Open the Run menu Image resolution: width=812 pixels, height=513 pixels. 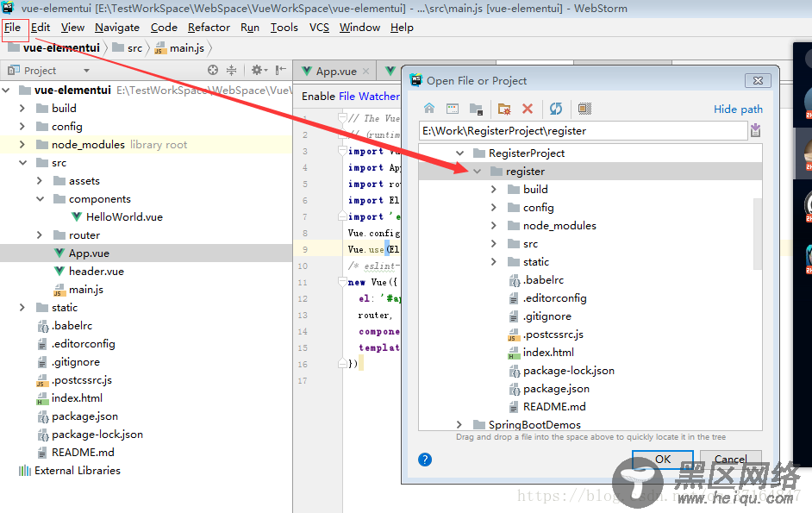coord(250,28)
